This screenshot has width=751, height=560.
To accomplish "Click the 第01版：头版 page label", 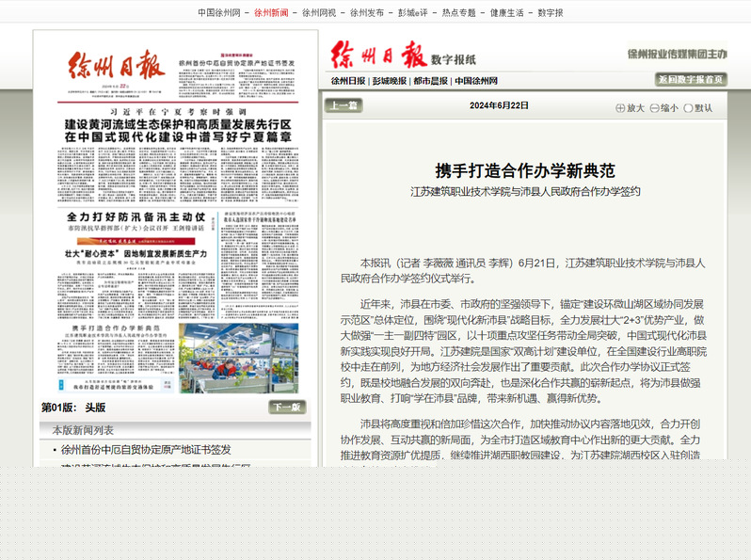I will coord(73,408).
